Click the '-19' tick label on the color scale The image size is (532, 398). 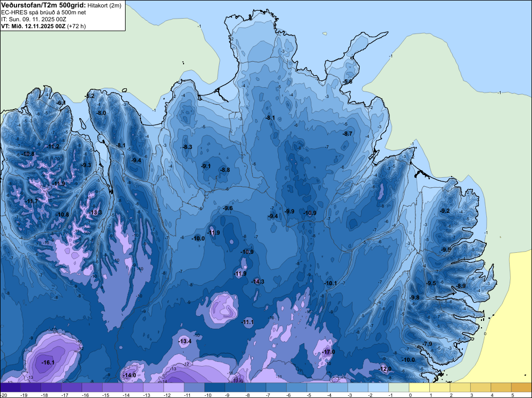tap(24, 395)
